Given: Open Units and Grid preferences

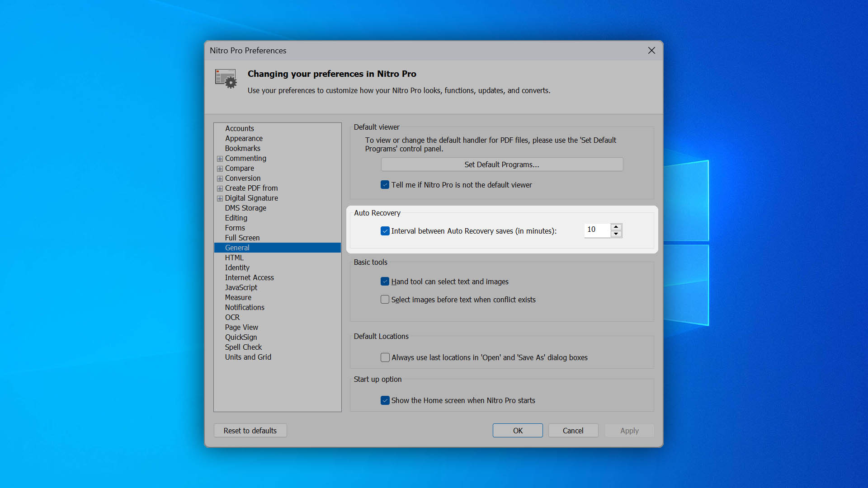Looking at the screenshot, I should (x=248, y=357).
